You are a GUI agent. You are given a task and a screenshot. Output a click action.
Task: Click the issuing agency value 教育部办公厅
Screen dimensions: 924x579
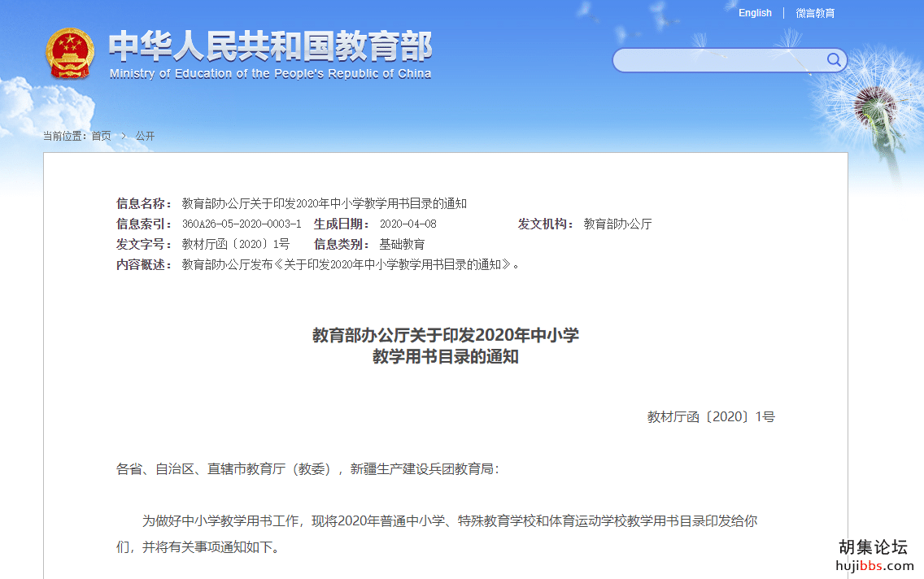tap(617, 224)
